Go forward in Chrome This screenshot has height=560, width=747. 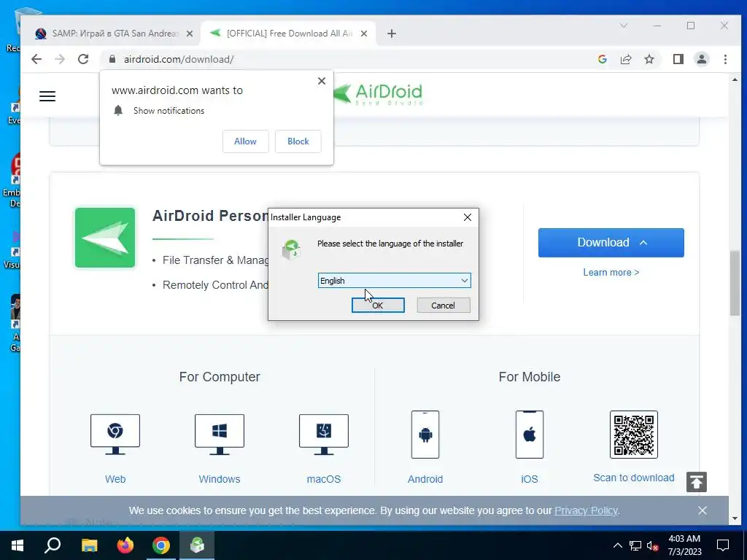point(60,59)
